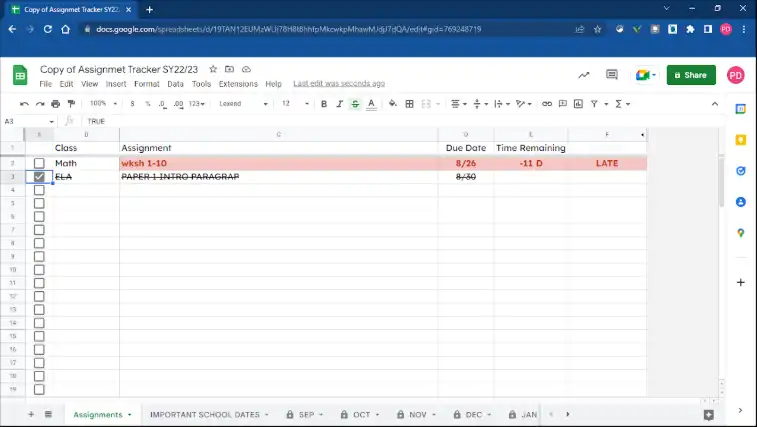Check the checkbox in row 13
757x427 pixels.
coord(39,310)
